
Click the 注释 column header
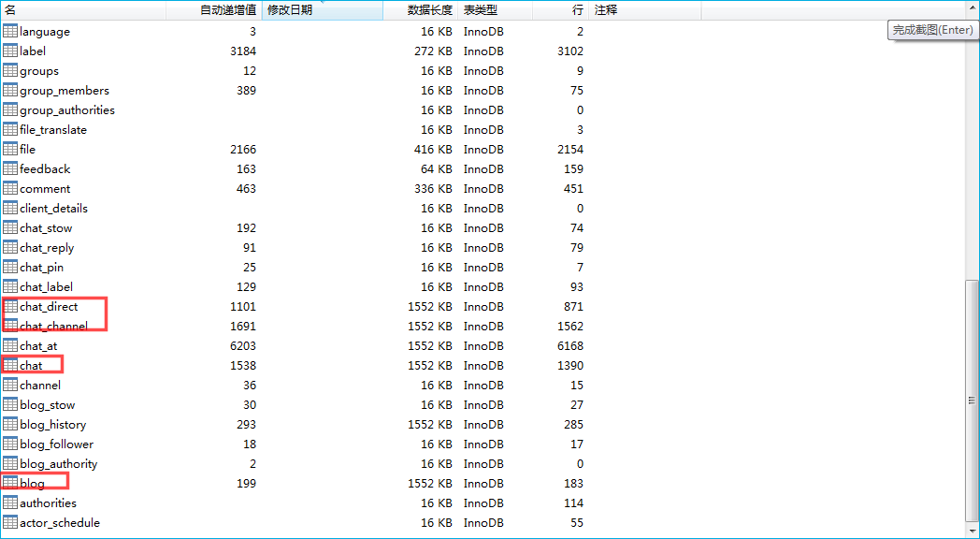tap(645, 9)
